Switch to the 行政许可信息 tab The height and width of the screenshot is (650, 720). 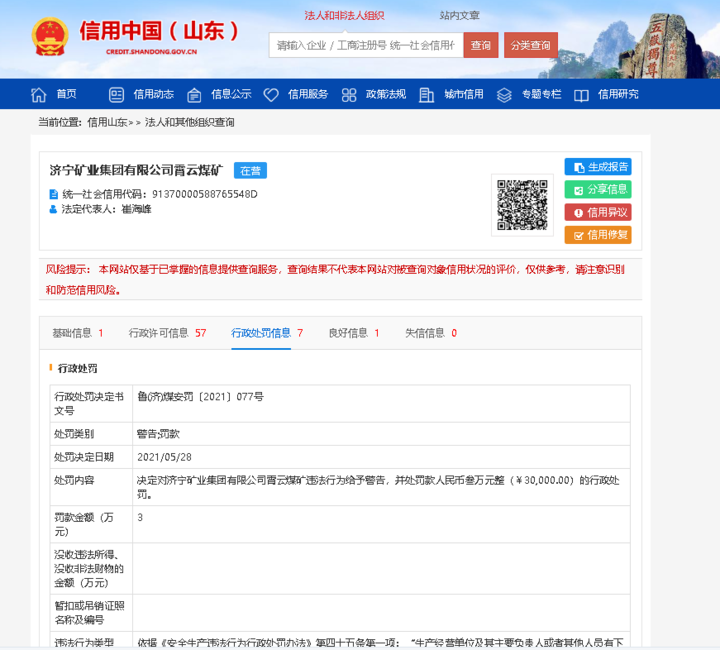[168, 333]
